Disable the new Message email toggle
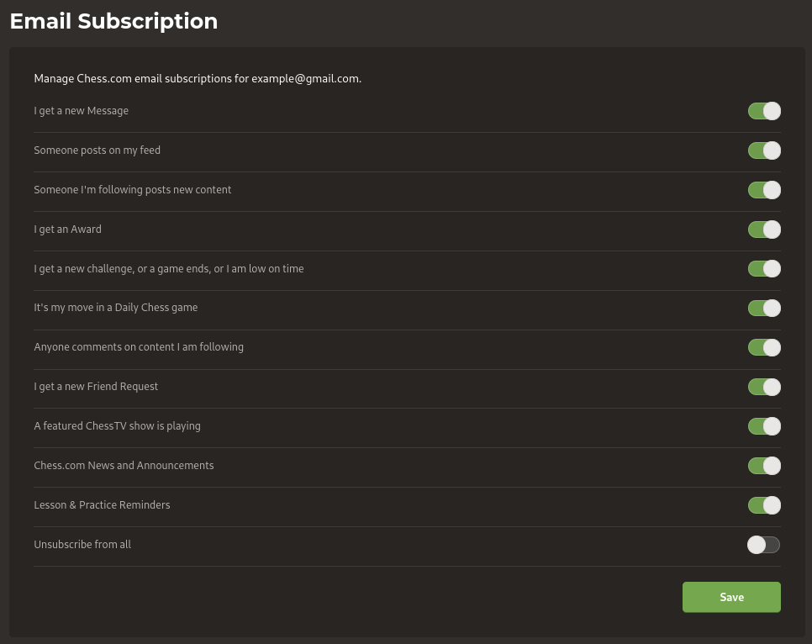Screen dimensions: 812x644 click(764, 111)
